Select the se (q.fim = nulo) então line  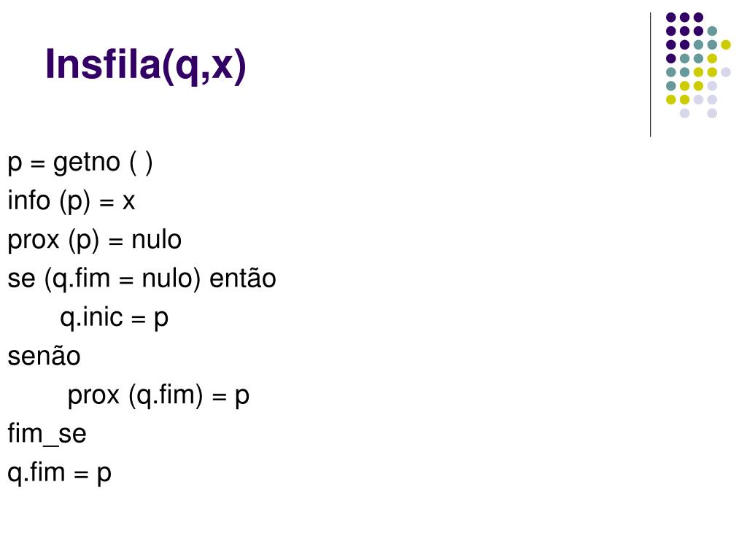(142, 279)
